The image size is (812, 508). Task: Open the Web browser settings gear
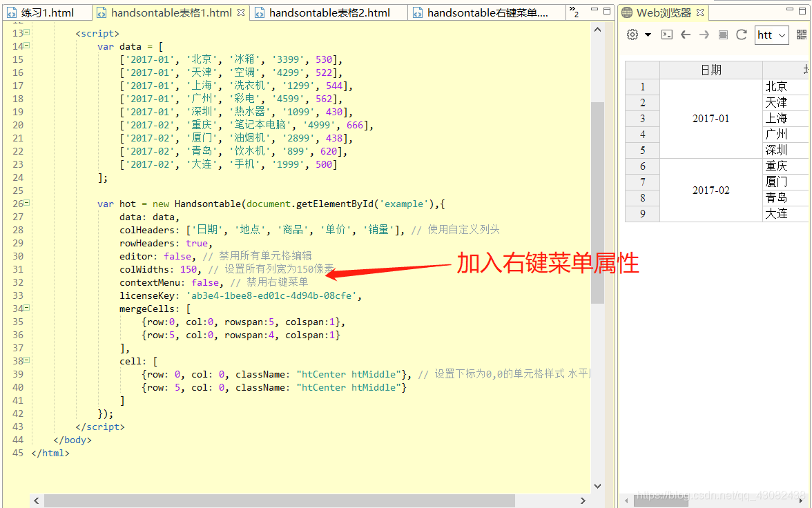pos(632,35)
